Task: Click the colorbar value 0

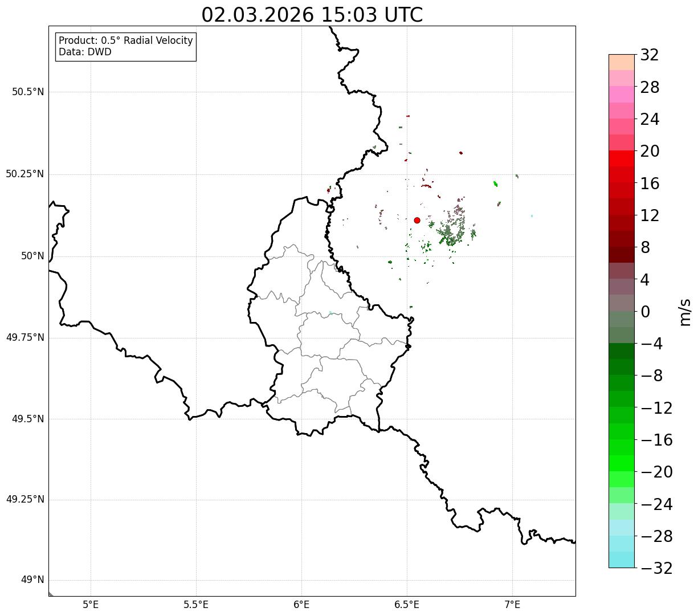Action: point(645,312)
